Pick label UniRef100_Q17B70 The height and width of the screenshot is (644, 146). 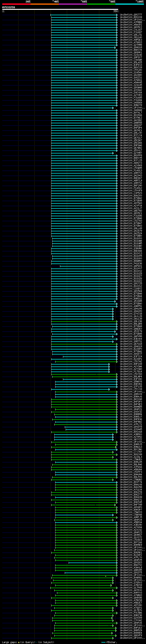[131, 610]
